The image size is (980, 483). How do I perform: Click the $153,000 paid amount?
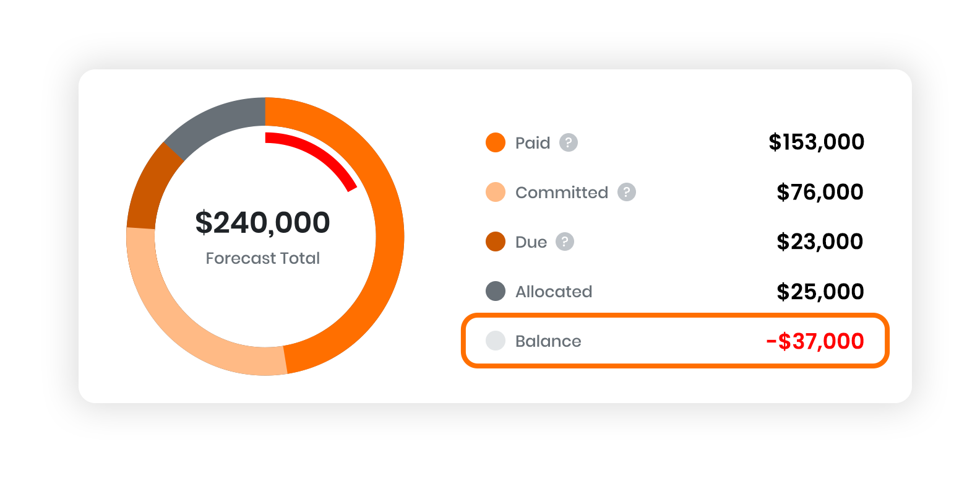click(x=817, y=142)
